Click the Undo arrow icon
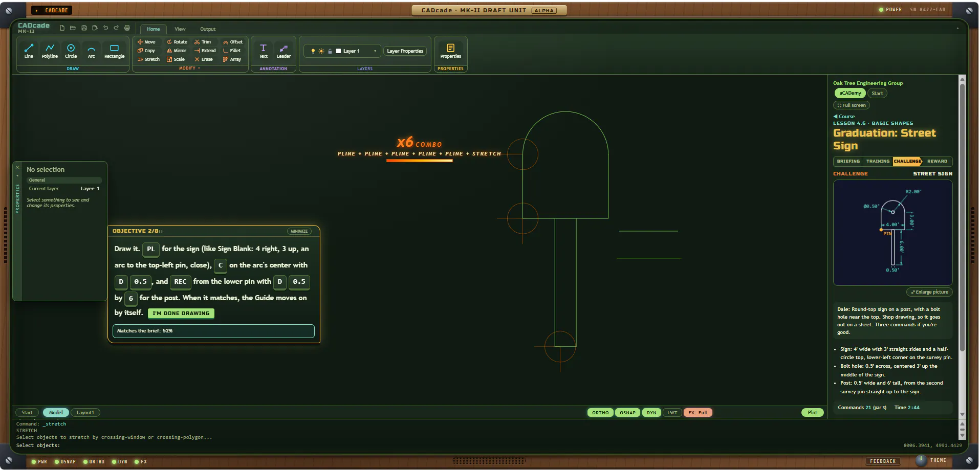Image resolution: width=980 pixels, height=470 pixels. [x=105, y=28]
